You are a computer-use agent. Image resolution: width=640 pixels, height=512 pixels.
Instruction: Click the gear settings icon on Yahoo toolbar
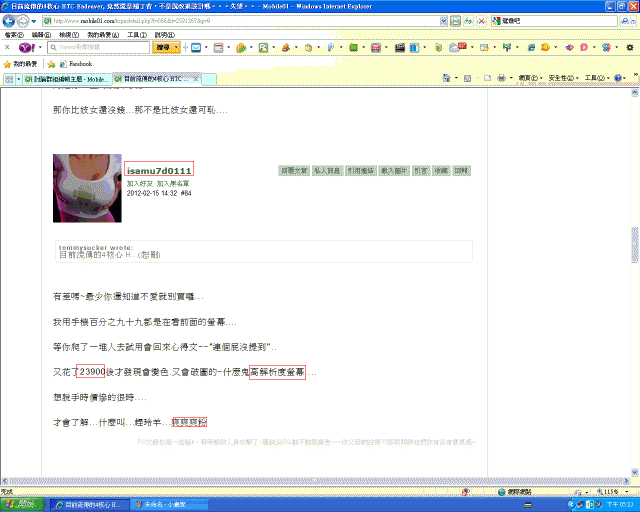[630, 47]
